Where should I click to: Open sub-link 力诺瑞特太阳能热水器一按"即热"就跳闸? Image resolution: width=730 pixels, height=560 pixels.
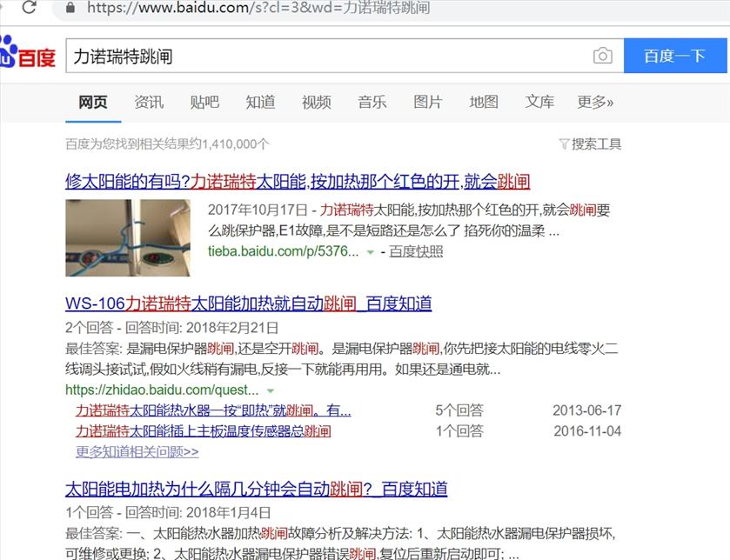[213, 410]
